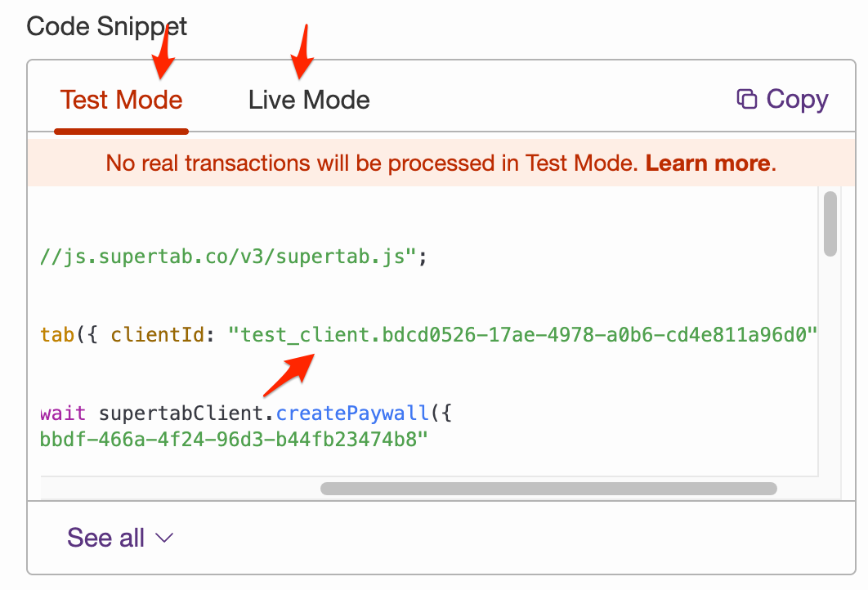Click the See all text
This screenshot has height=590, width=868.
(105, 538)
